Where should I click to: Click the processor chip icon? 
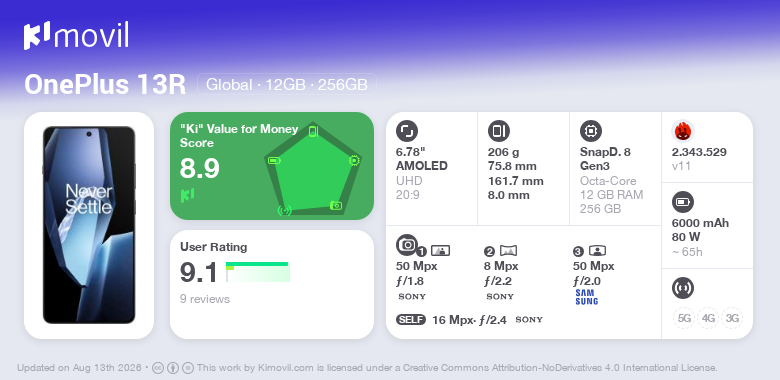coord(591,131)
